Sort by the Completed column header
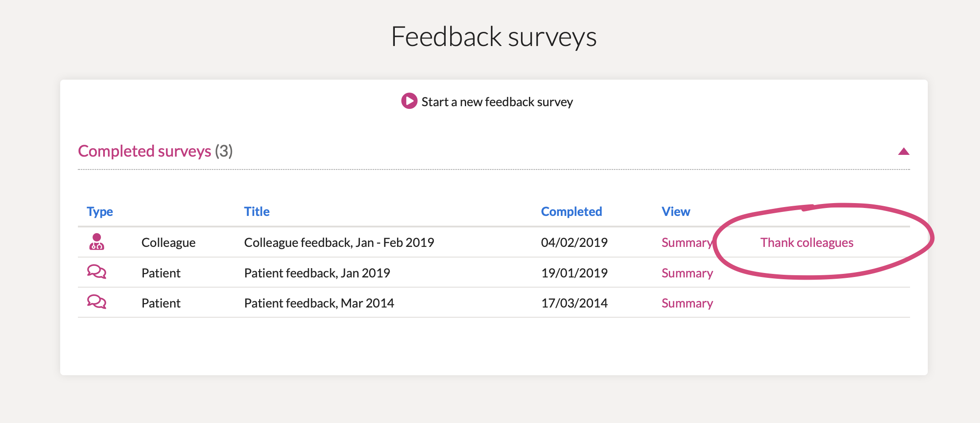Viewport: 980px width, 423px height. point(571,211)
